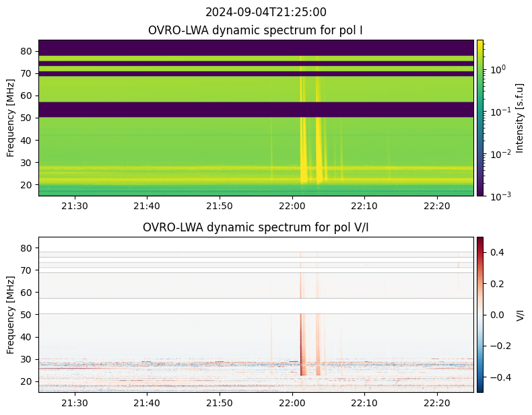Click the "Intensity [s.f.u]" colorbar label
The height and width of the screenshot is (415, 532).
coord(518,118)
